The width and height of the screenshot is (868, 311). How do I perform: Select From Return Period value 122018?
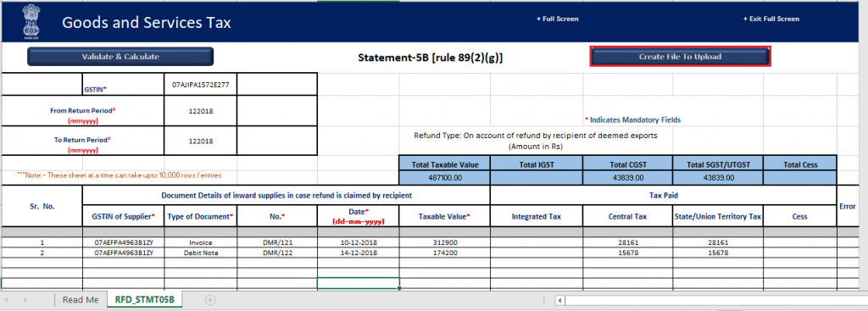click(x=200, y=111)
